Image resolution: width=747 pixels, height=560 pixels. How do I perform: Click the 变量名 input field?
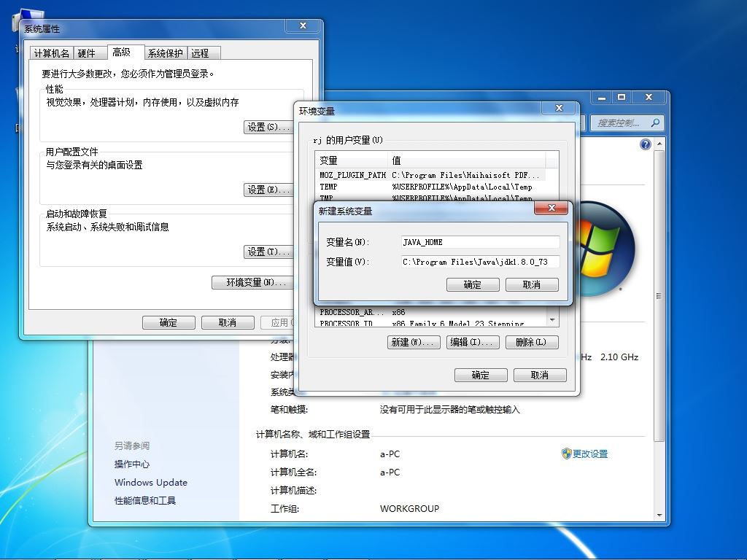tap(480, 242)
